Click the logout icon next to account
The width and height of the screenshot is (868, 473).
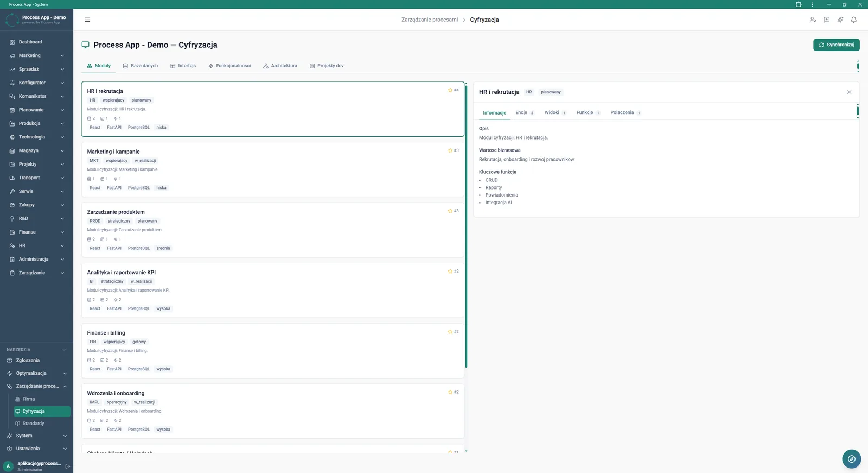(68, 466)
